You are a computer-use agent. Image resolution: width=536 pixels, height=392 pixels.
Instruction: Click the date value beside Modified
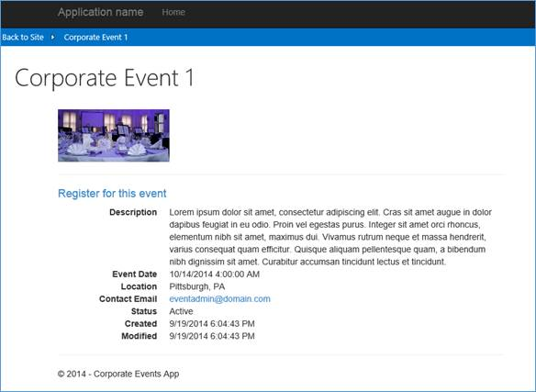click(x=212, y=336)
